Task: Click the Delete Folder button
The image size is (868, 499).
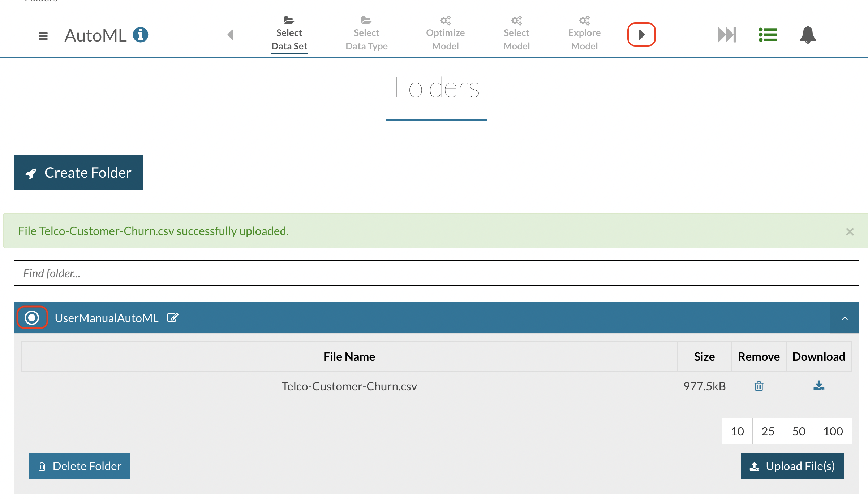Action: (80, 466)
